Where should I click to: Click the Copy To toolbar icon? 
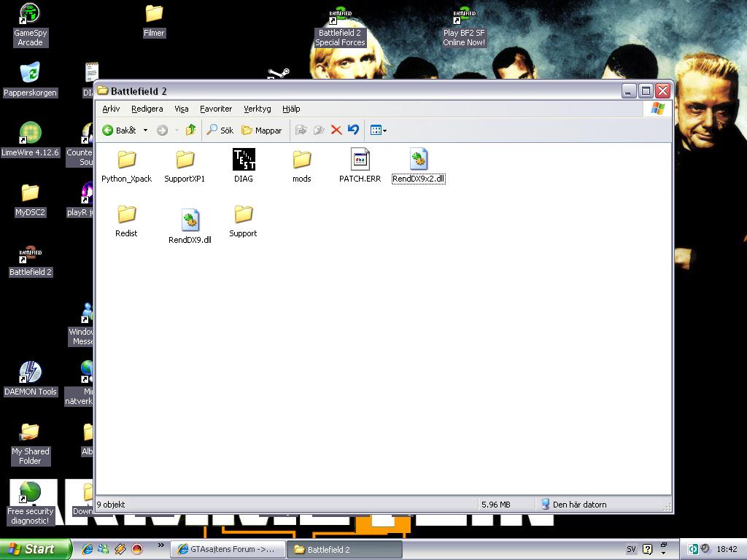pyautogui.click(x=319, y=130)
